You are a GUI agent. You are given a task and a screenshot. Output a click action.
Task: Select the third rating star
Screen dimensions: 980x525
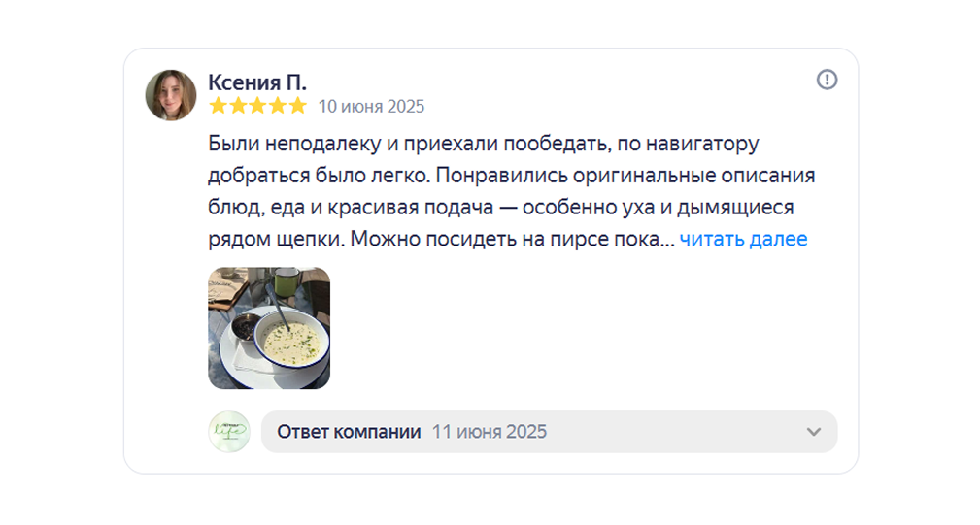tap(257, 106)
